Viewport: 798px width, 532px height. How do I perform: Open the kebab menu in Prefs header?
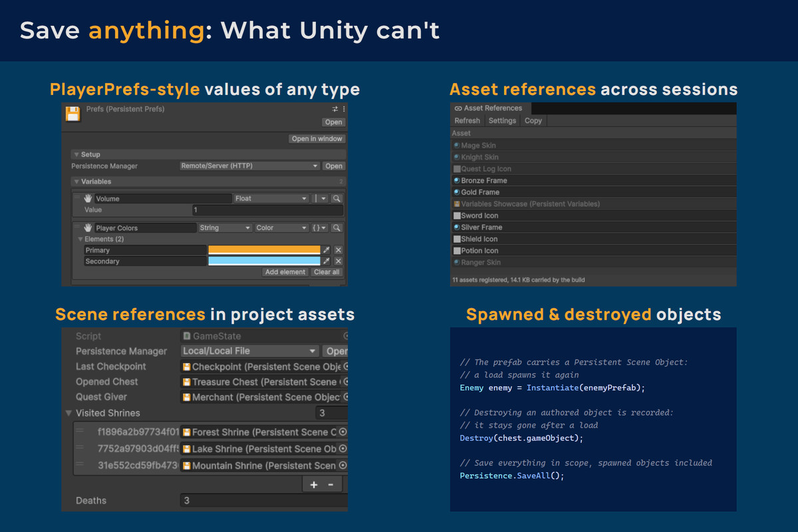tap(343, 109)
